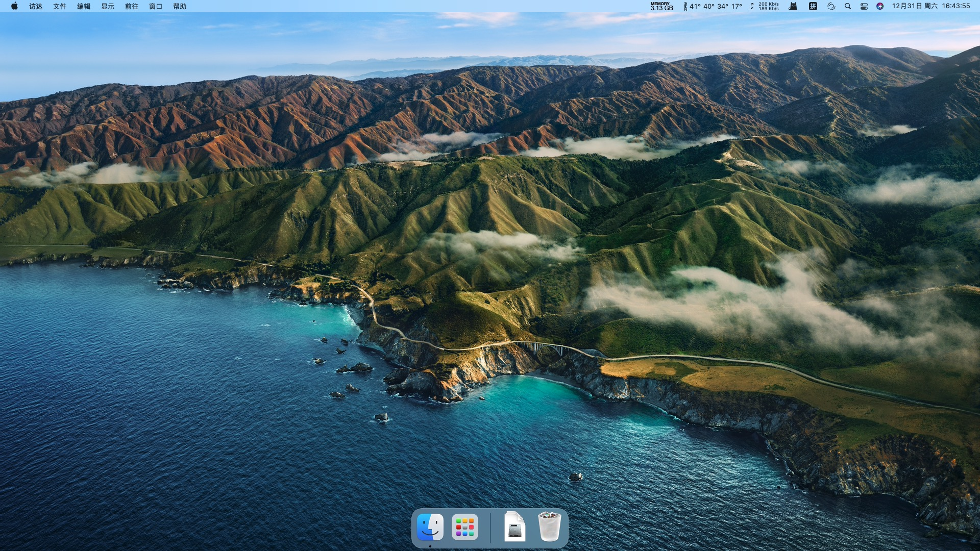This screenshot has width=980, height=551.
Task: Open the 帮助 menu
Action: pos(180,6)
